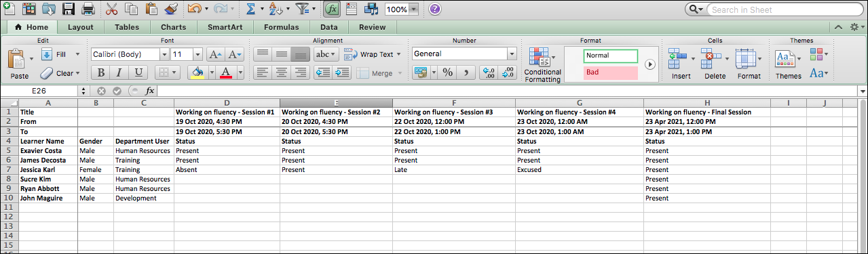Click Wrap Text button
This screenshot has width=868, height=254.
tap(372, 54)
